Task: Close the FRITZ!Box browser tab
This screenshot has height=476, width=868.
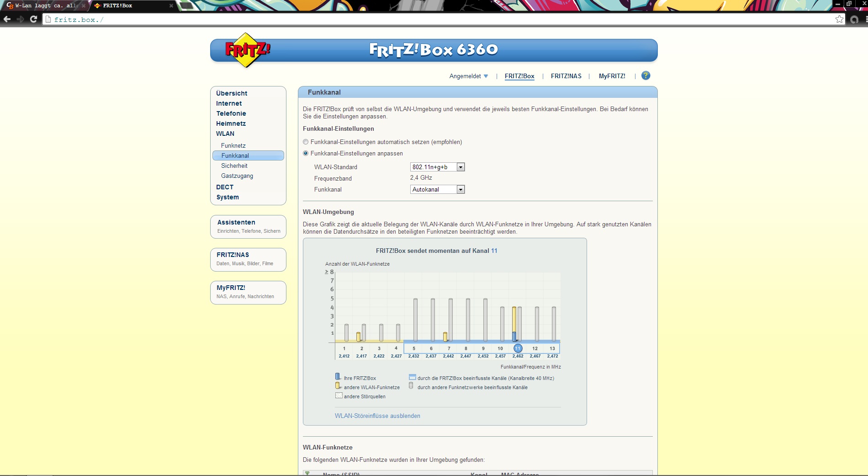Action: tap(171, 5)
